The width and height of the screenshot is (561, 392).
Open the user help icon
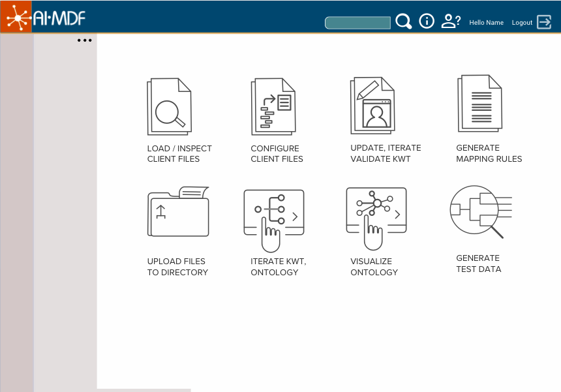pyautogui.click(x=451, y=21)
